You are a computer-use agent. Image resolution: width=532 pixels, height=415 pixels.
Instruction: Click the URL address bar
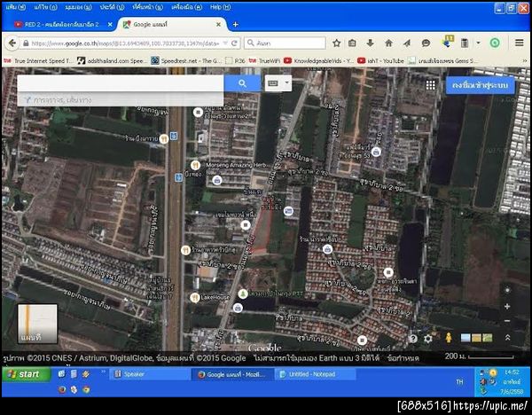point(125,43)
